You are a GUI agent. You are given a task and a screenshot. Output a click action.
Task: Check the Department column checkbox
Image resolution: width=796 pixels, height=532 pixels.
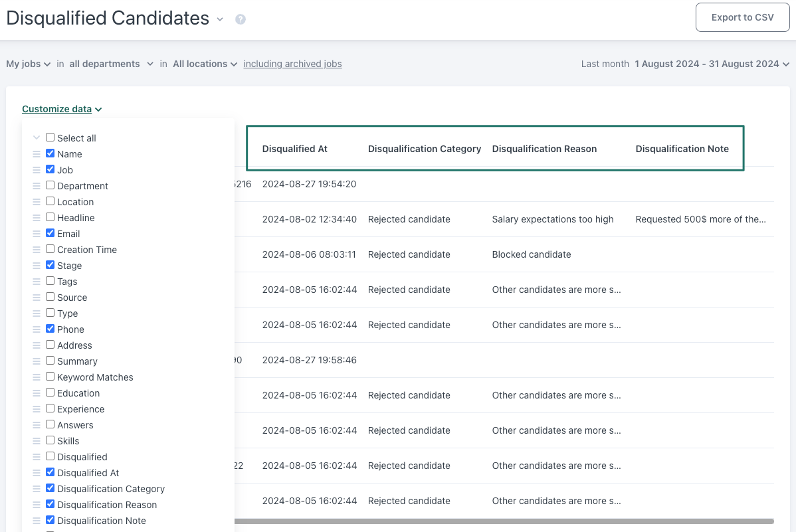coord(50,185)
